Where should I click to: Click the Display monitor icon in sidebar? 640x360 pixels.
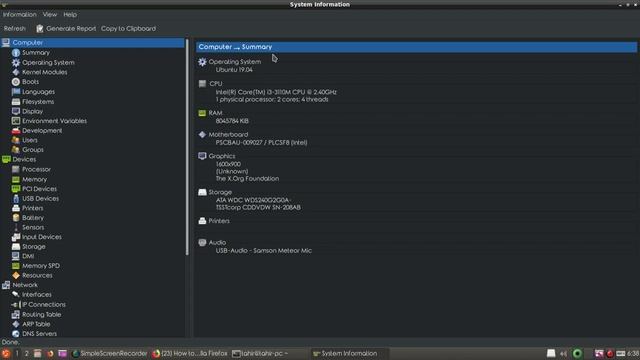[16, 111]
